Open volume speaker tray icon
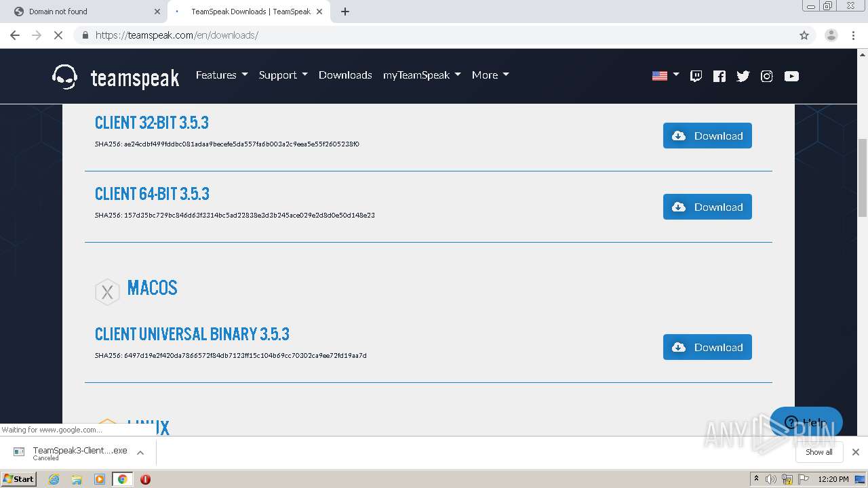 (770, 479)
